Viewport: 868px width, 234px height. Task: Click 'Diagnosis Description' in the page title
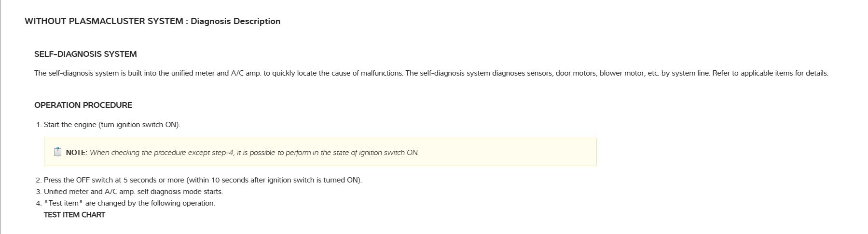[235, 21]
